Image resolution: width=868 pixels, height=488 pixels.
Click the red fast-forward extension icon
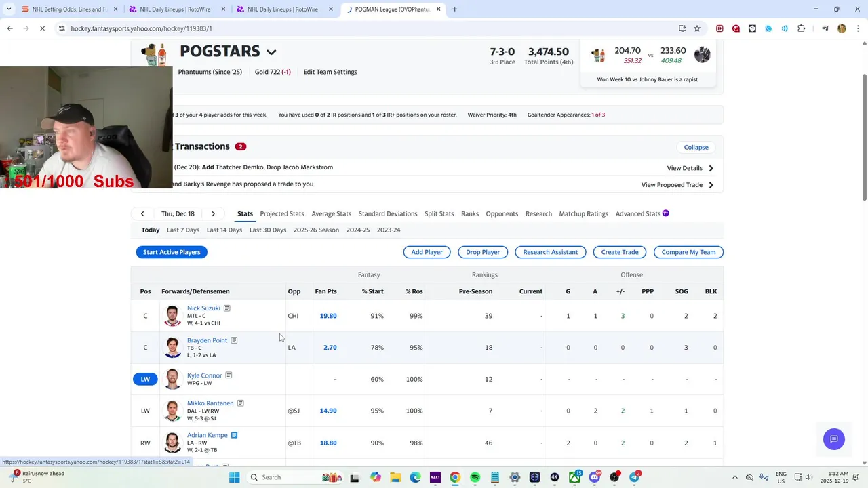point(719,28)
